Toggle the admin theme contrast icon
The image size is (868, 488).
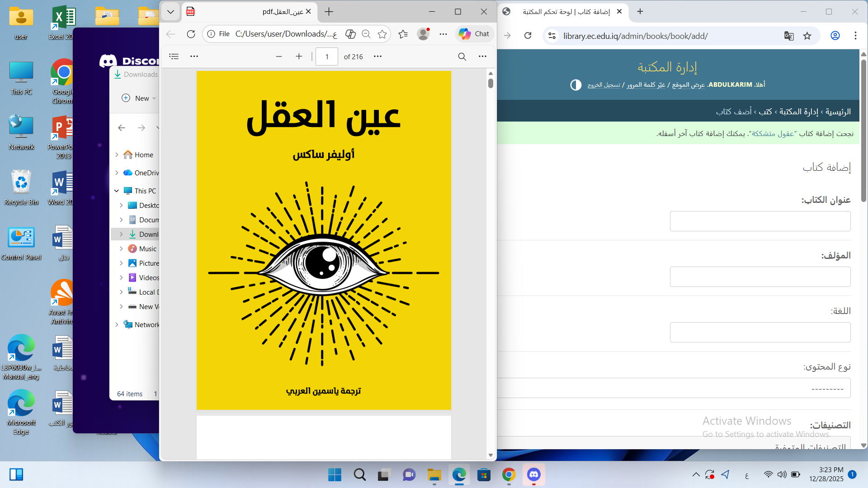click(576, 85)
